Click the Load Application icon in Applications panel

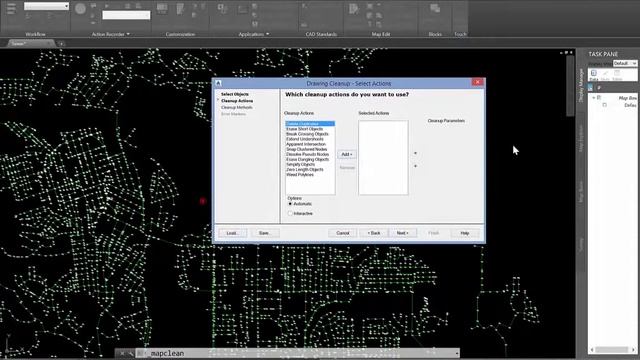[222, 9]
